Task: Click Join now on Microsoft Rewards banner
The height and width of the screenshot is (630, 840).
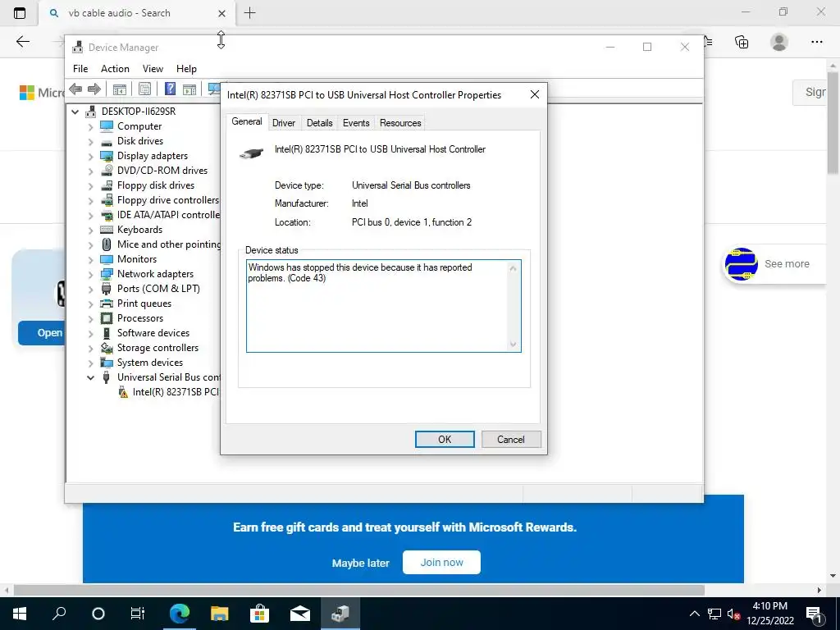Action: (441, 563)
